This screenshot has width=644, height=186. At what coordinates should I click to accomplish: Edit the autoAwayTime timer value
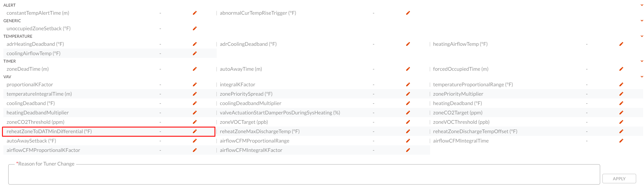[x=408, y=69]
